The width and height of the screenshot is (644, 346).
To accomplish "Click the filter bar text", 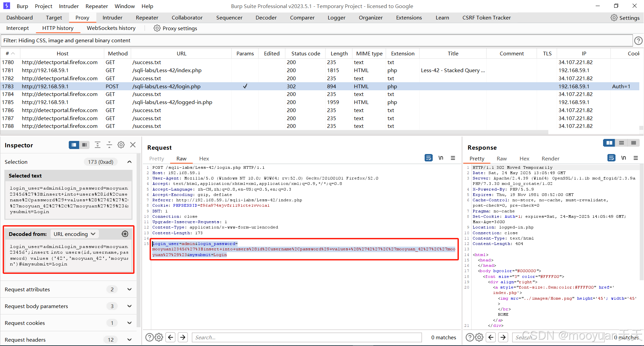I will point(67,41).
